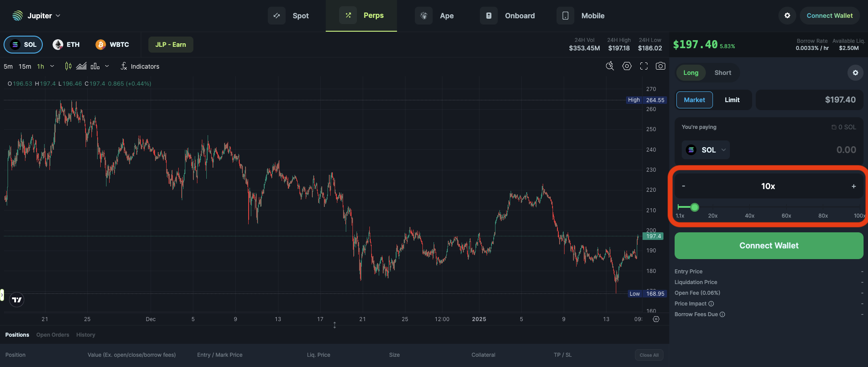The image size is (868, 367).
Task: Click the Price Impact info icon
Action: pyautogui.click(x=711, y=304)
